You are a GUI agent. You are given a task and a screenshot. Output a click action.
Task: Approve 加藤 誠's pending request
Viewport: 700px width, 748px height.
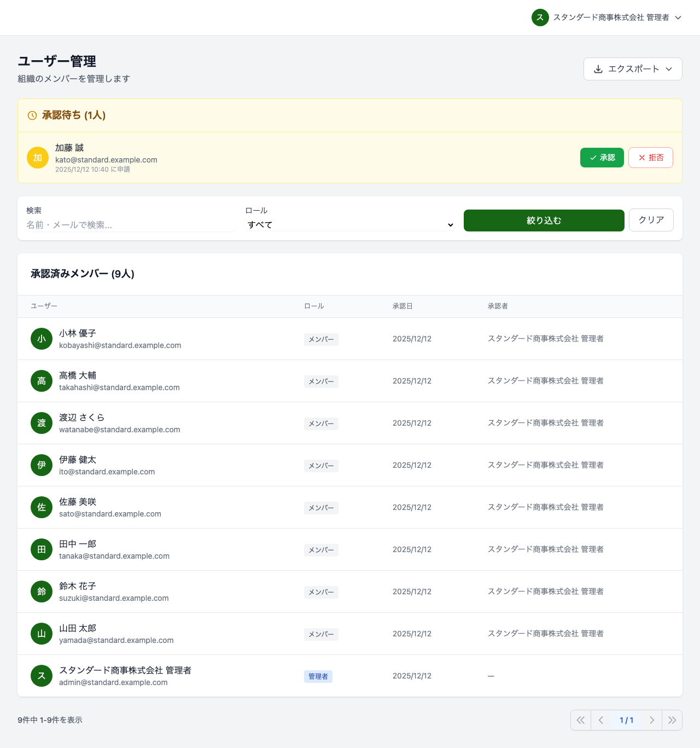(602, 158)
